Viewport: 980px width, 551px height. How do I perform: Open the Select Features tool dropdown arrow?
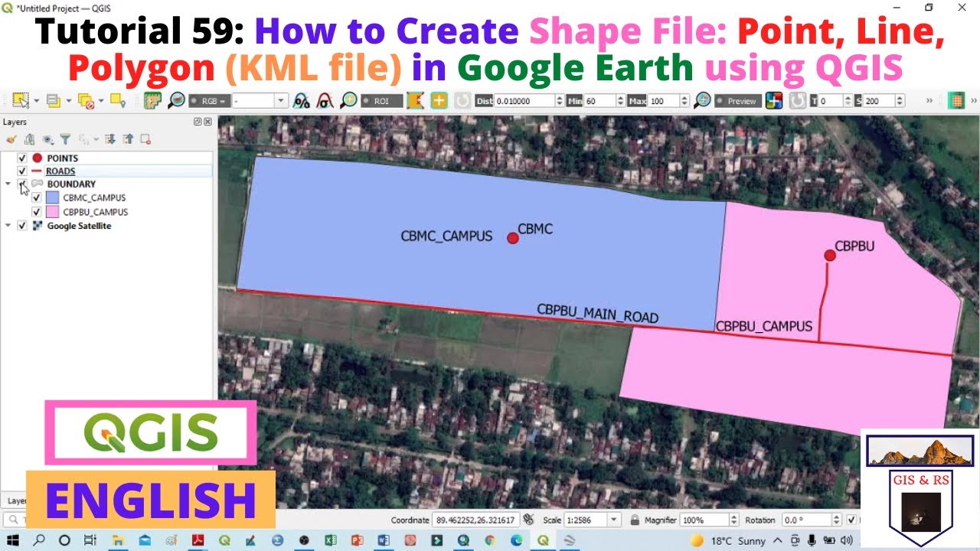[x=36, y=101]
